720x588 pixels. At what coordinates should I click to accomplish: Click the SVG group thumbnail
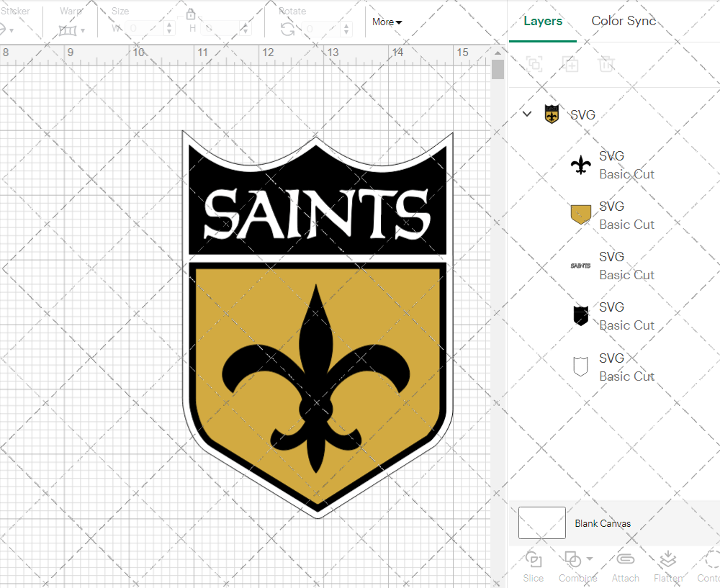click(x=552, y=114)
